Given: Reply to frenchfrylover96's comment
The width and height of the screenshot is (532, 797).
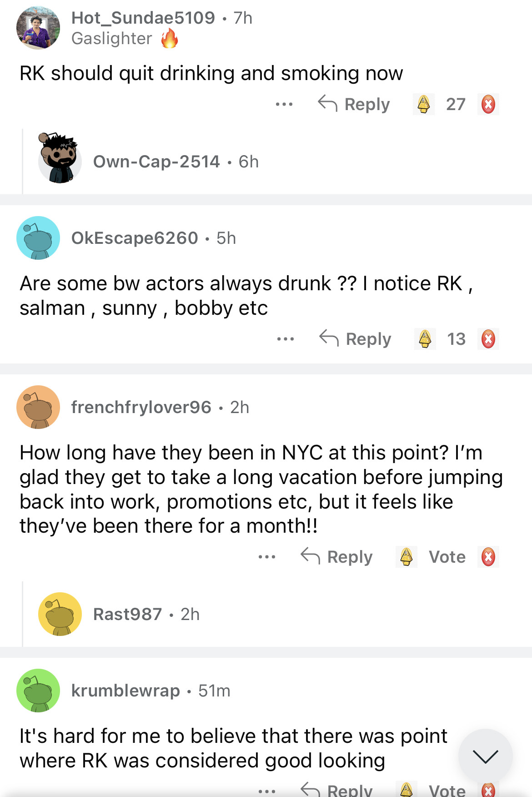Looking at the screenshot, I should coord(336,557).
